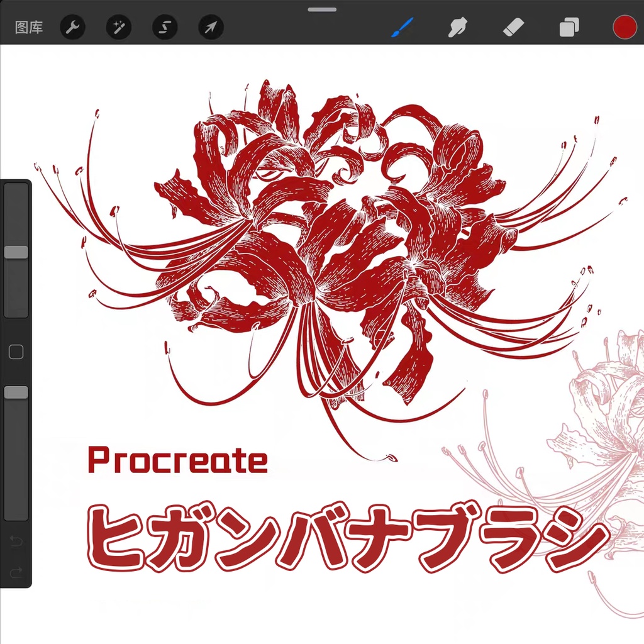This screenshot has width=644, height=644.
Task: Activate the Selection S tool
Action: pyautogui.click(x=165, y=28)
